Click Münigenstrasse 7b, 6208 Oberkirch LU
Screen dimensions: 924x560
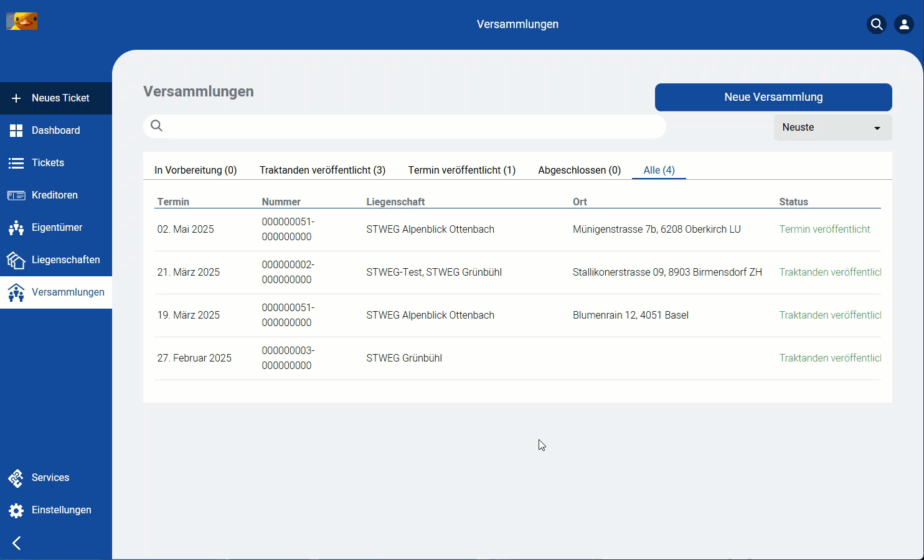(x=657, y=230)
